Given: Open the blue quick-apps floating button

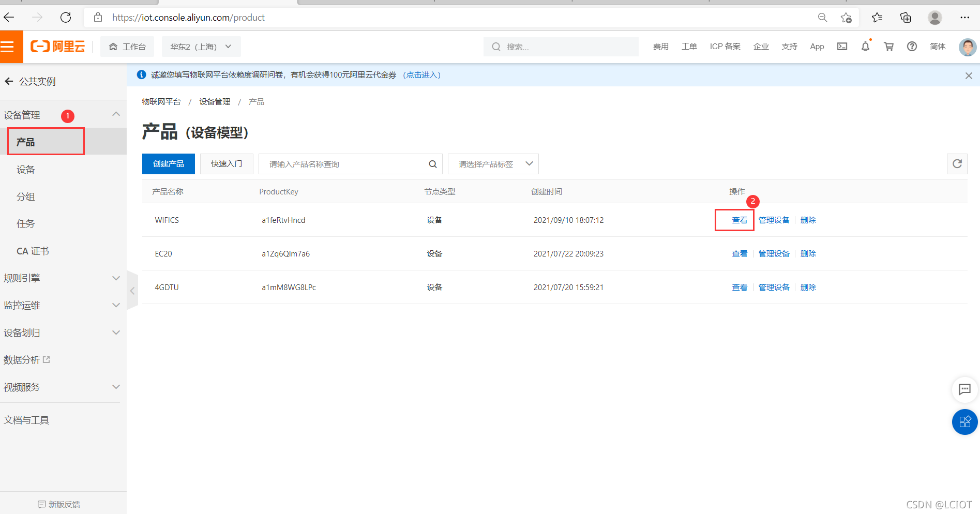Looking at the screenshot, I should click(965, 422).
